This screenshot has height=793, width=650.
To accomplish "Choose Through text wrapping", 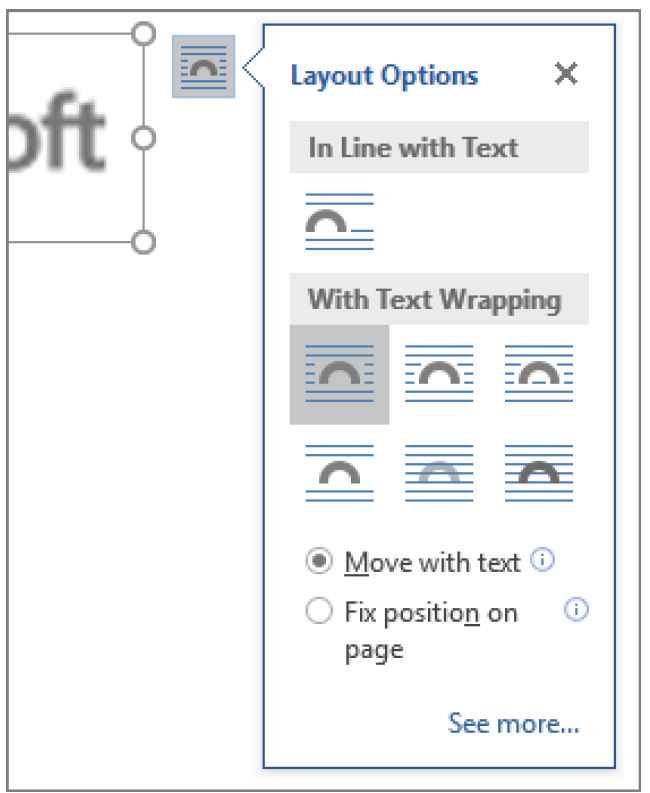I will pyautogui.click(x=539, y=374).
